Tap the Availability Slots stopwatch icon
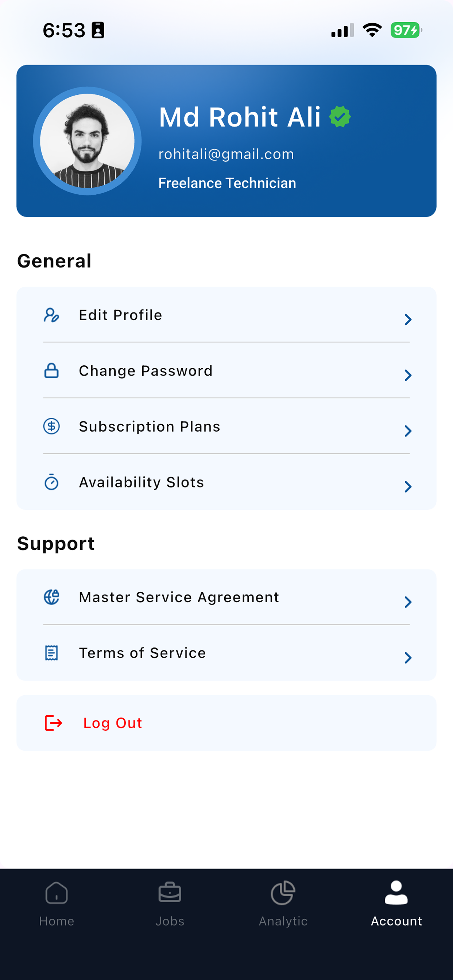Viewport: 453px width, 980px height. [51, 482]
